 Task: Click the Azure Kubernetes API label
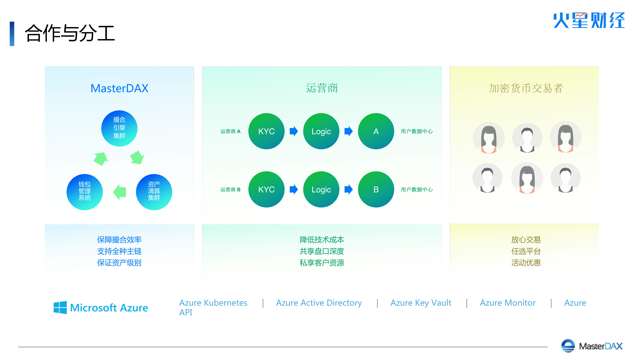(213, 307)
